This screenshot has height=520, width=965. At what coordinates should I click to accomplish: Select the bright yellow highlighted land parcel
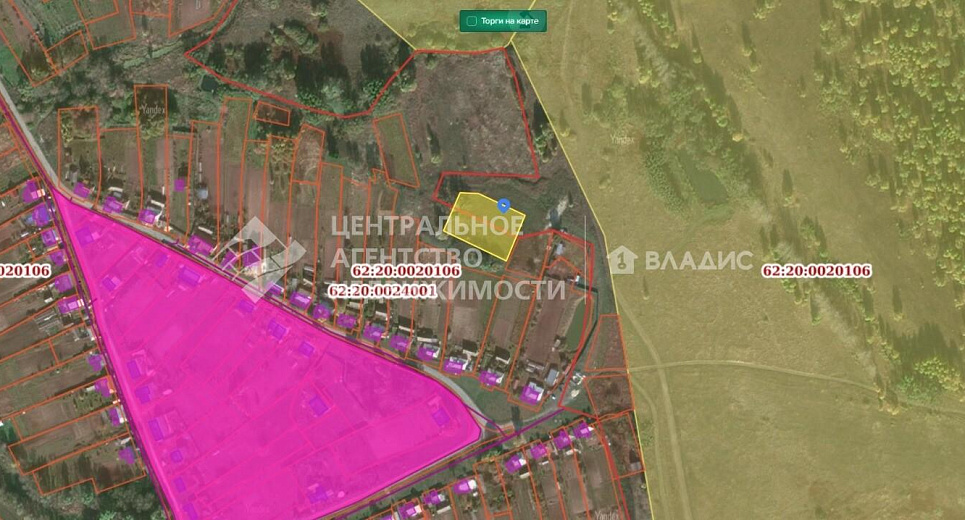pos(484,226)
